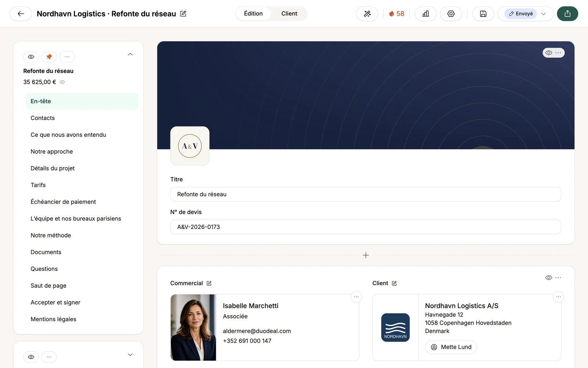Image resolution: width=588 pixels, height=368 pixels.
Task: Add a block with plus icon
Action: pos(366,255)
